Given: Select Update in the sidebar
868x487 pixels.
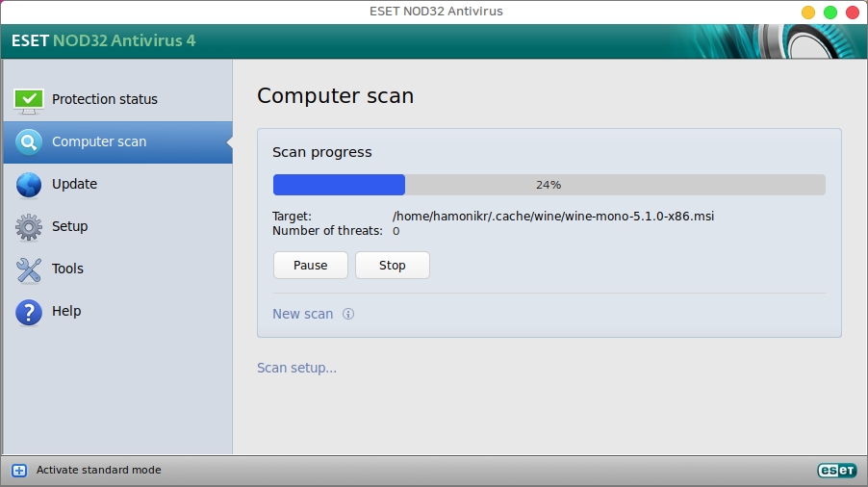Looking at the screenshot, I should pos(74,184).
